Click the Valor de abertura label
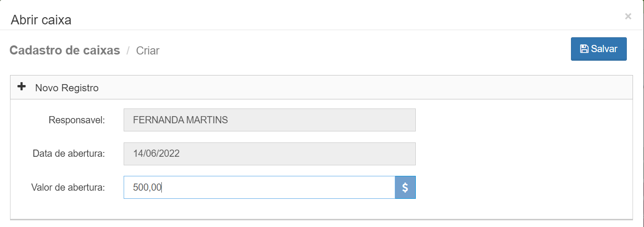 [68, 188]
